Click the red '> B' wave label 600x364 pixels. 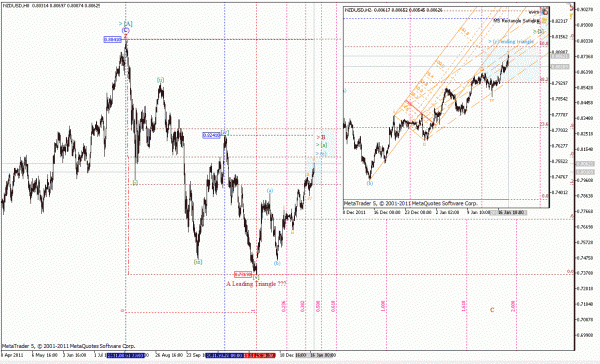pos(321,137)
